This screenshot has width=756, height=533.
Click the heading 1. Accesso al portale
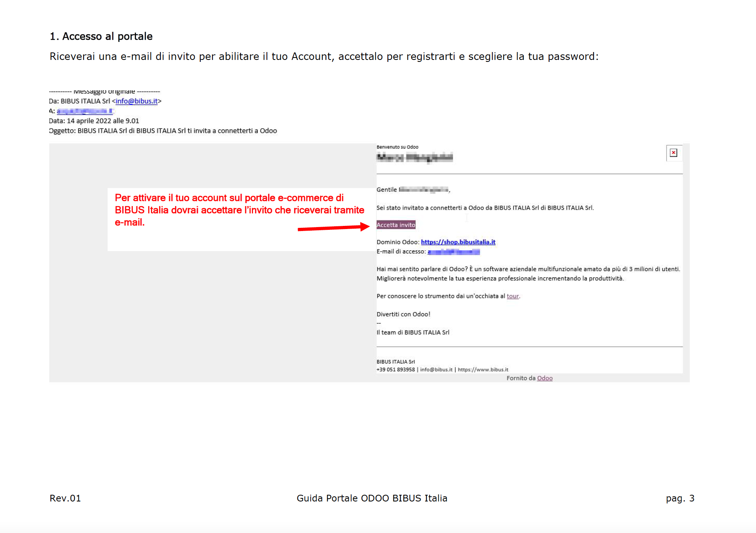click(x=101, y=36)
